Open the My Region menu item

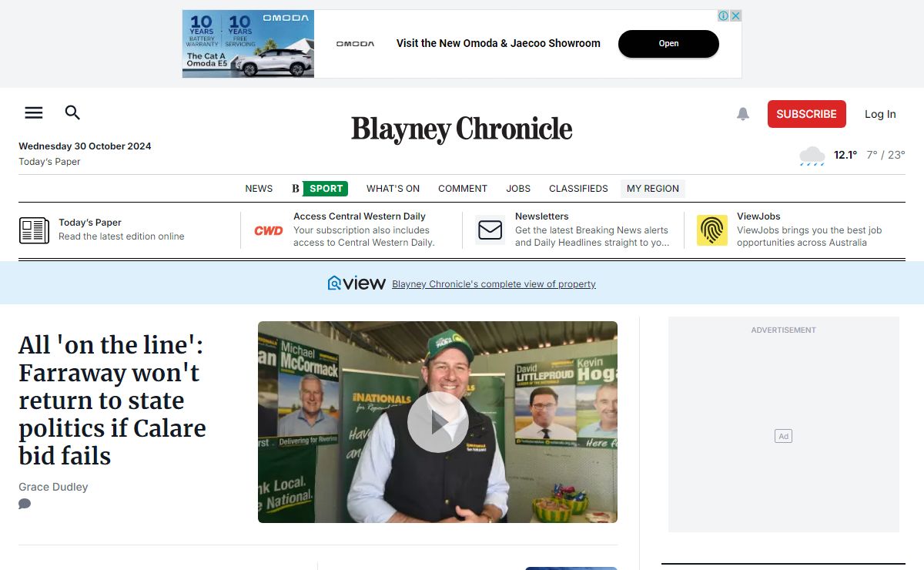[x=653, y=189]
